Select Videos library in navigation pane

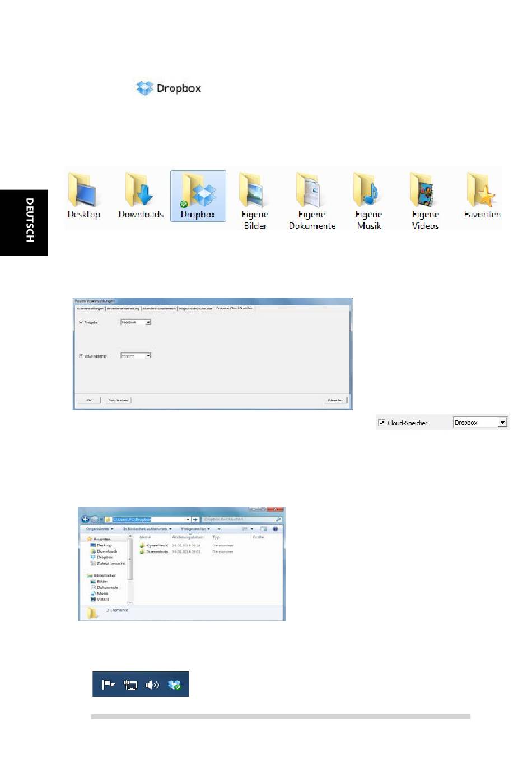tap(100, 599)
